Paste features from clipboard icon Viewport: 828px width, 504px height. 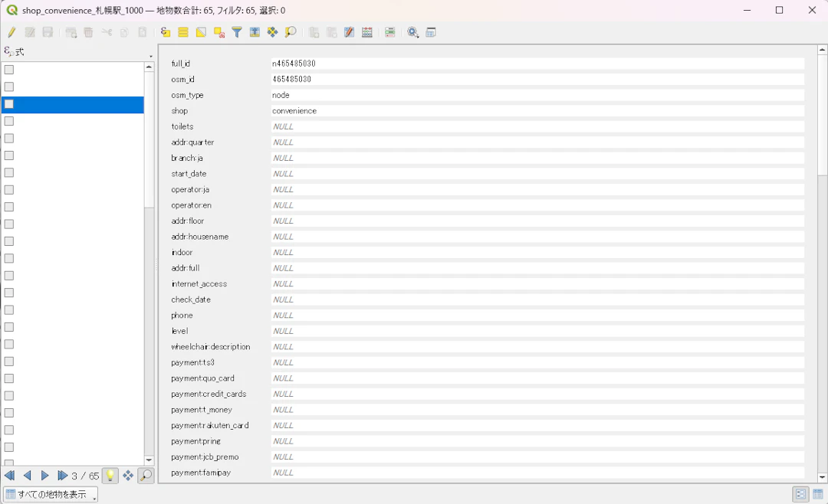(142, 32)
